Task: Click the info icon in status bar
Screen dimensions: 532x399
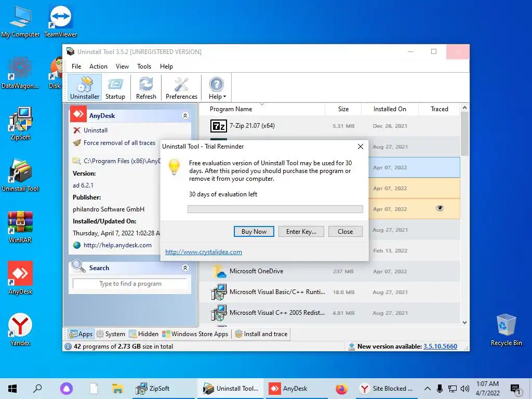Action: click(68, 347)
